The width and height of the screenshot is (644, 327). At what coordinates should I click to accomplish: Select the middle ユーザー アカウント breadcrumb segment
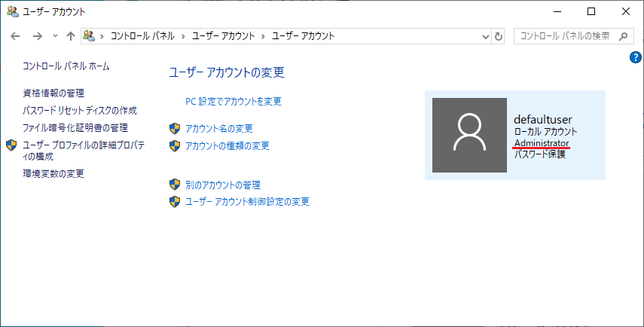224,36
